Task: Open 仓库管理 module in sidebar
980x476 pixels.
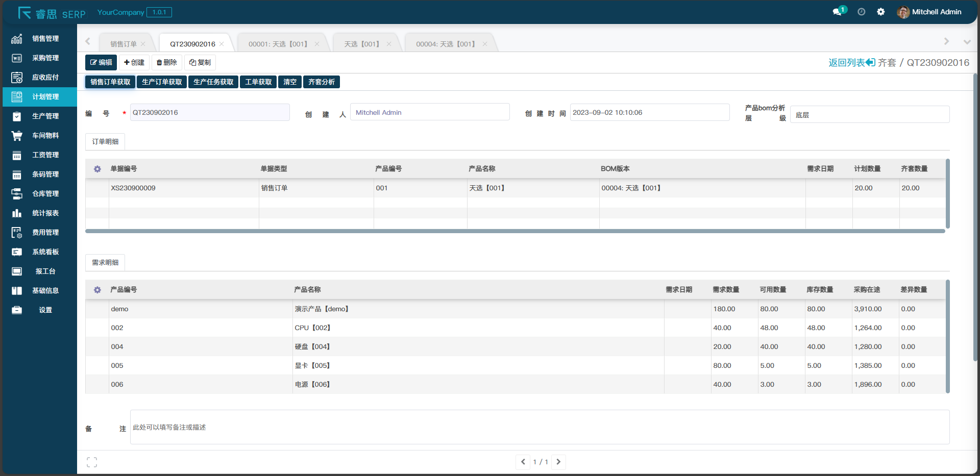Action: pos(45,194)
